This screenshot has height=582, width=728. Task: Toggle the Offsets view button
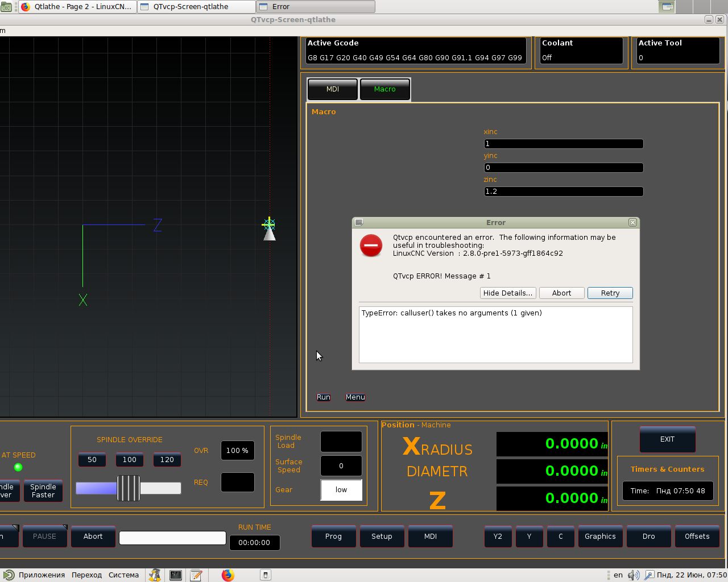click(697, 537)
